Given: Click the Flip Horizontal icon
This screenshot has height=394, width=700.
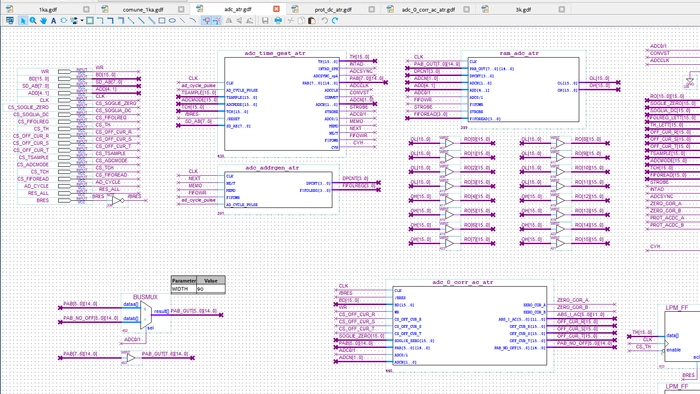Looking at the screenshot, I should pos(229,21).
